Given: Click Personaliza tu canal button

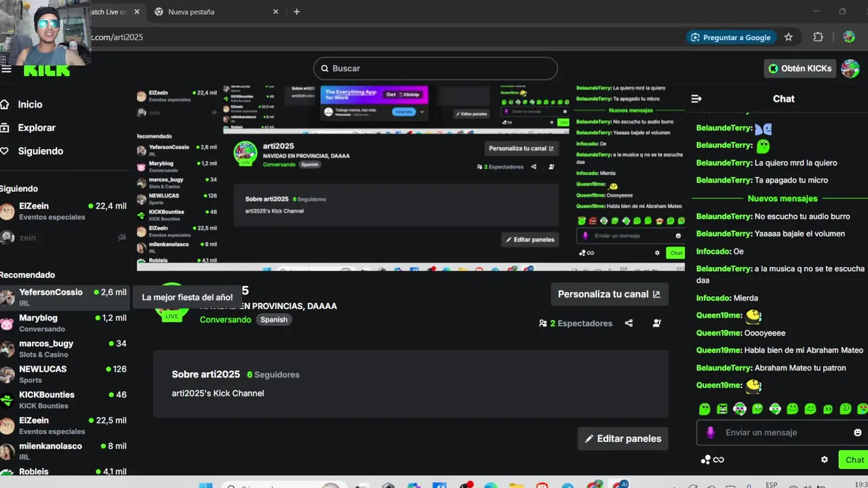Looking at the screenshot, I should (609, 294).
